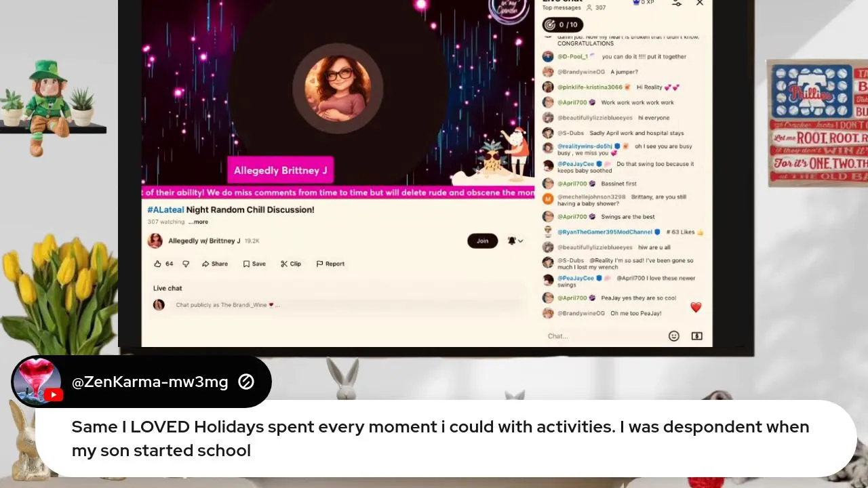Screen dimensions: 868x488
Task: Click the Super Chat dollar icon
Action: point(696,336)
